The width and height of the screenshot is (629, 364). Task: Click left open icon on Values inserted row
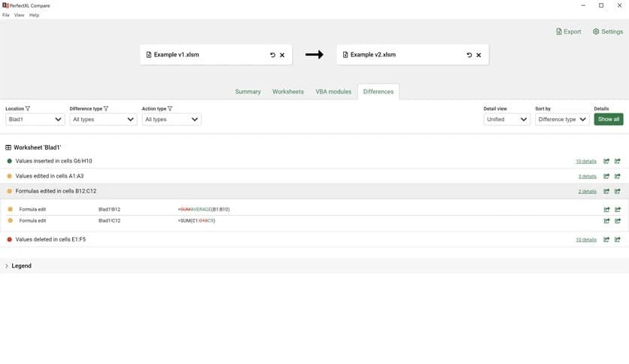click(x=606, y=161)
